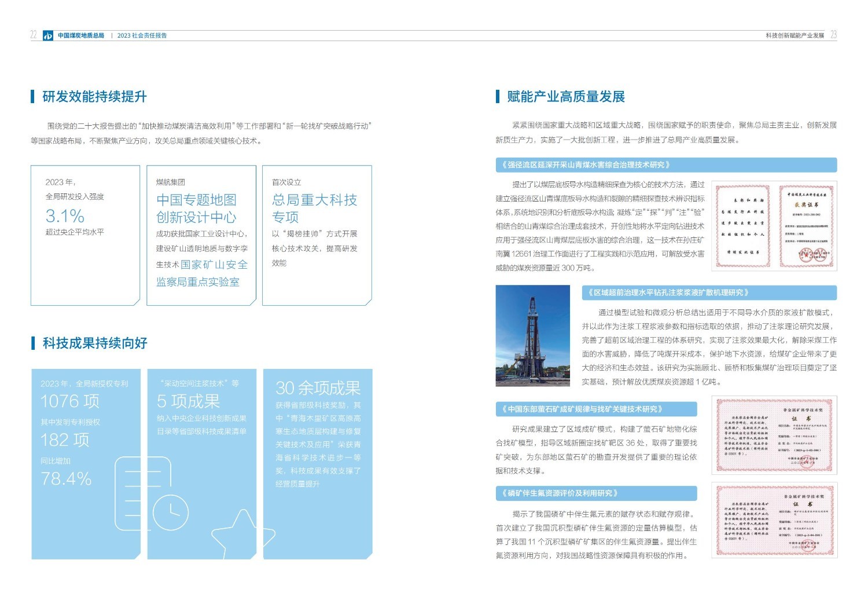Open the bottom 非金属矿科学技术奖 证书 image
The height and width of the screenshot is (589, 868).
(x=773, y=520)
